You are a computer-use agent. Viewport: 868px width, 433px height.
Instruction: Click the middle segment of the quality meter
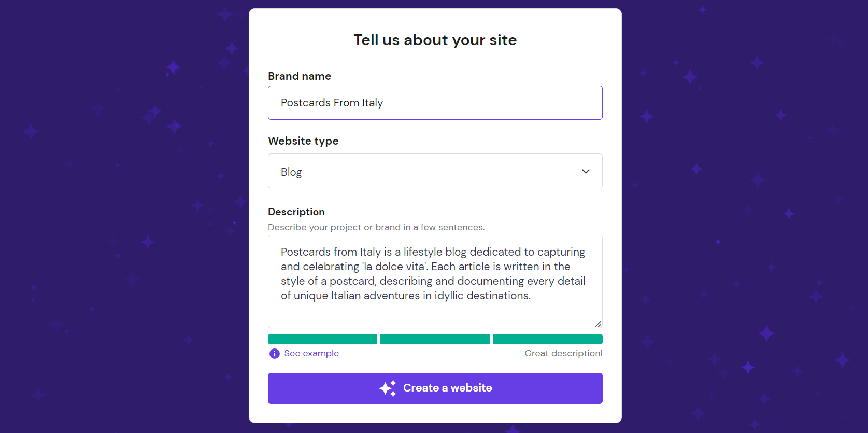click(x=435, y=339)
